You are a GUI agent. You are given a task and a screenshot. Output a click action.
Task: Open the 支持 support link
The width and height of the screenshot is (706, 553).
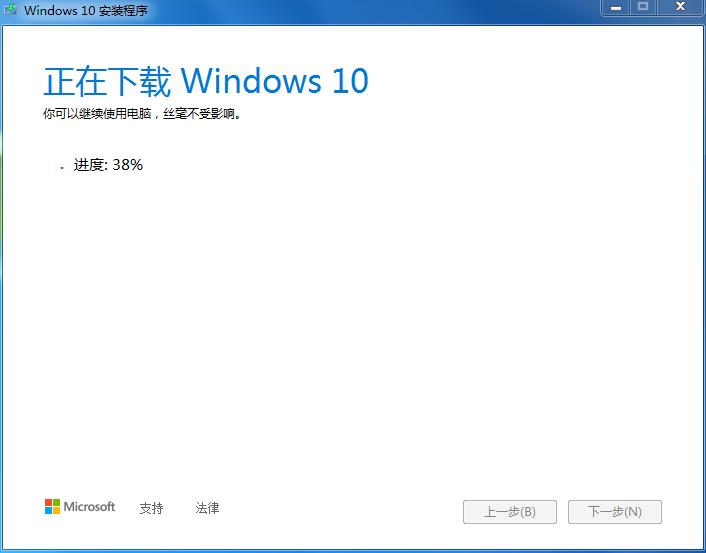pyautogui.click(x=151, y=508)
